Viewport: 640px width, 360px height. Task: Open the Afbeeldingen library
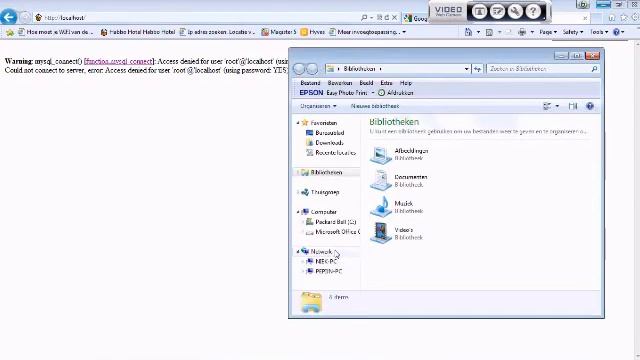click(x=399, y=154)
